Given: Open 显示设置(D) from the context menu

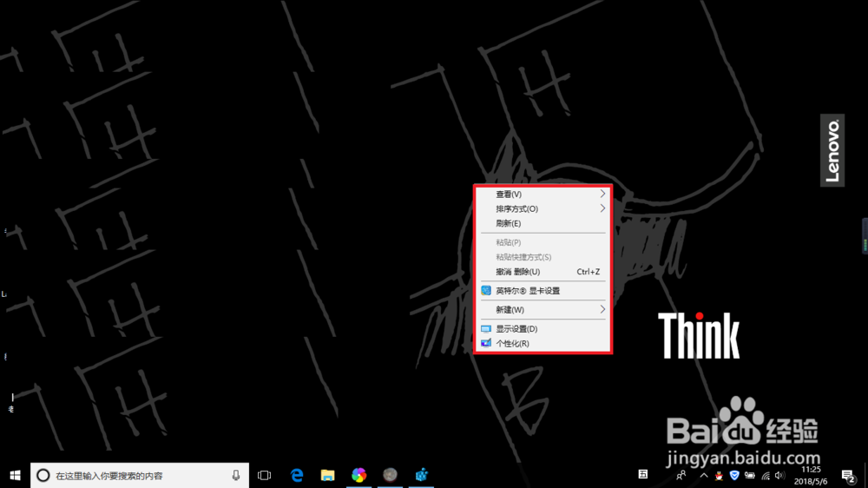Looking at the screenshot, I should click(x=542, y=328).
